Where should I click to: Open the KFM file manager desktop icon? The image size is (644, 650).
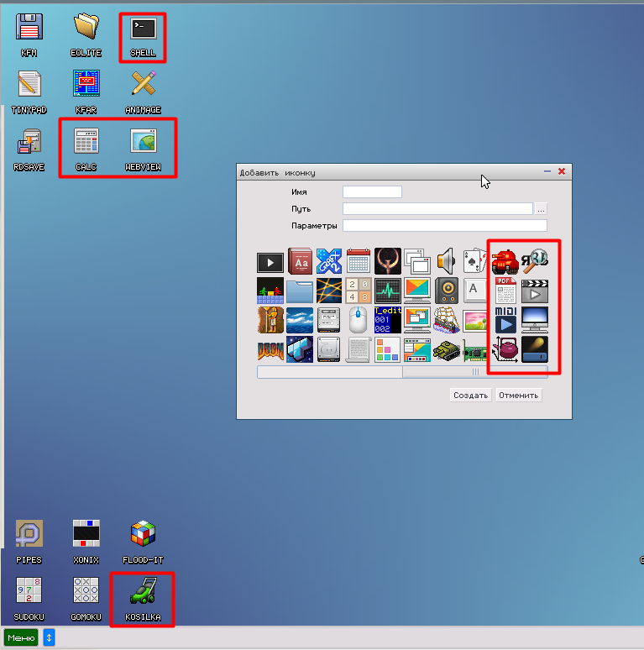[29, 34]
